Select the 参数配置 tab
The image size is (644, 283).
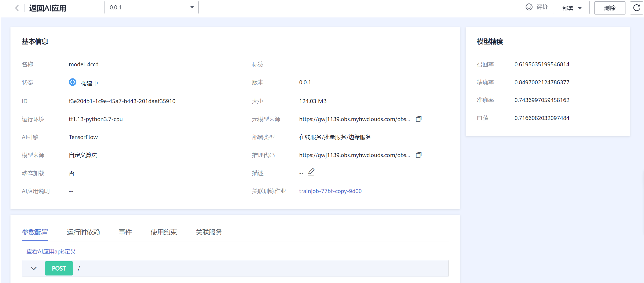coord(35,232)
